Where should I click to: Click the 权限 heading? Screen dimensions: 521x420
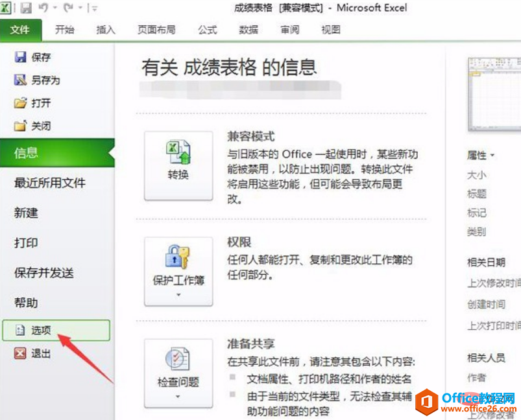(x=239, y=242)
